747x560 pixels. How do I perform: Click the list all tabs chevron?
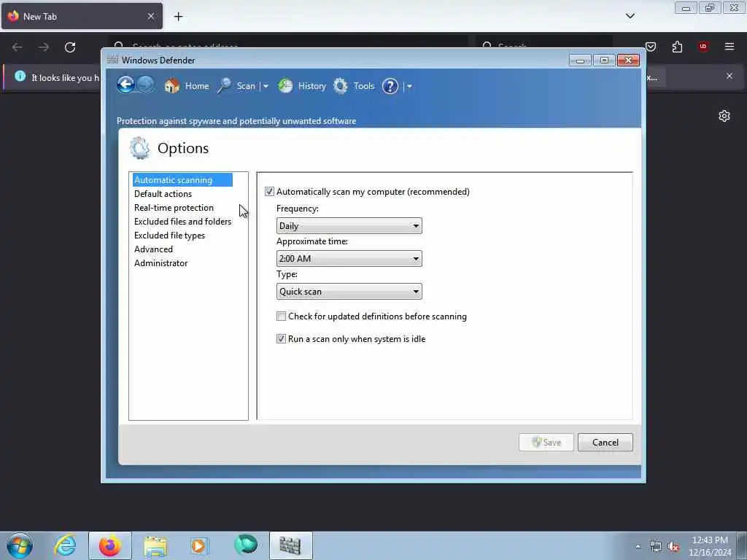630,16
